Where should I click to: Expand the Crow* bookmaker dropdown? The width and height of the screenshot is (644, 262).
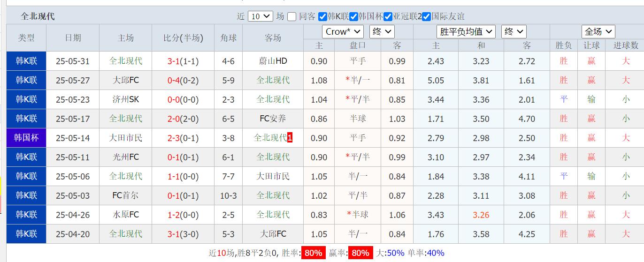(343, 31)
